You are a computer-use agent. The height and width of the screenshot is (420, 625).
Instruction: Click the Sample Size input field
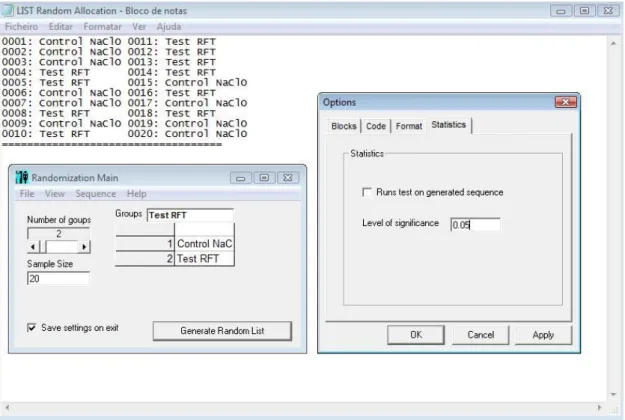pyautogui.click(x=58, y=279)
